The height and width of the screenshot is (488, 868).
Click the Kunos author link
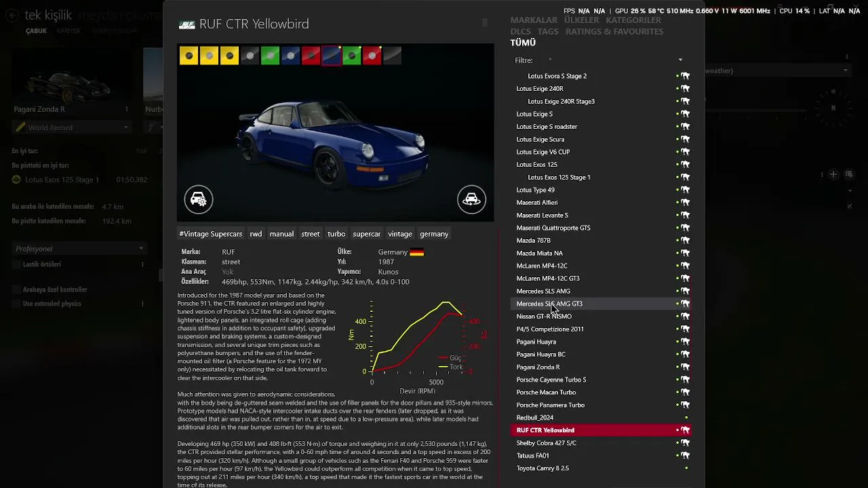coord(389,272)
